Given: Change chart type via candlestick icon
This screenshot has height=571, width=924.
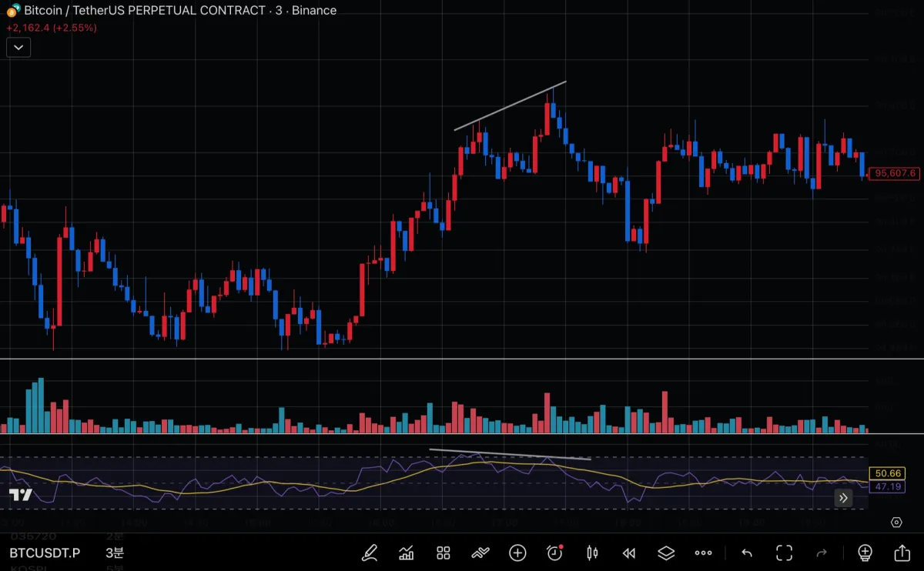Looking at the screenshot, I should [x=592, y=553].
